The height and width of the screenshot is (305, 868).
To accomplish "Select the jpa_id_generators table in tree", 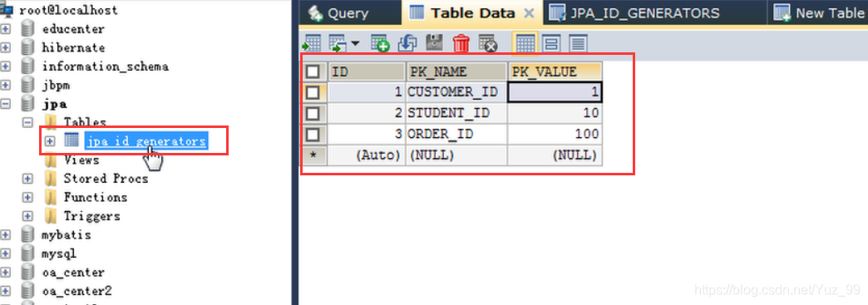I will 146,141.
